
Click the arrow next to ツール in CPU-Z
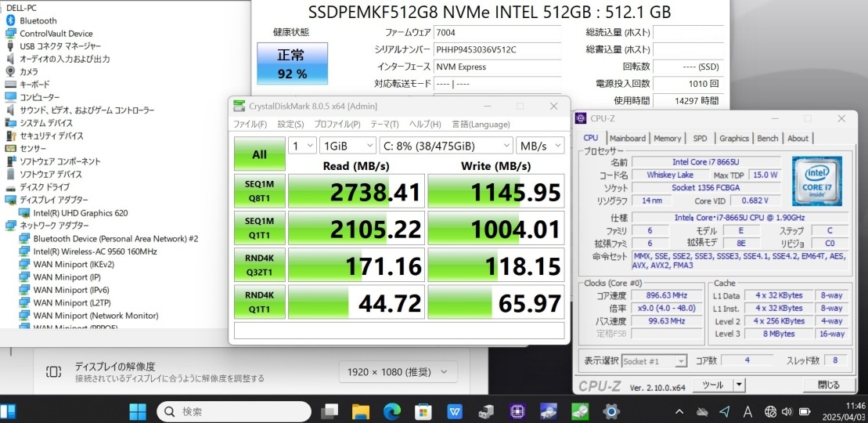click(740, 384)
